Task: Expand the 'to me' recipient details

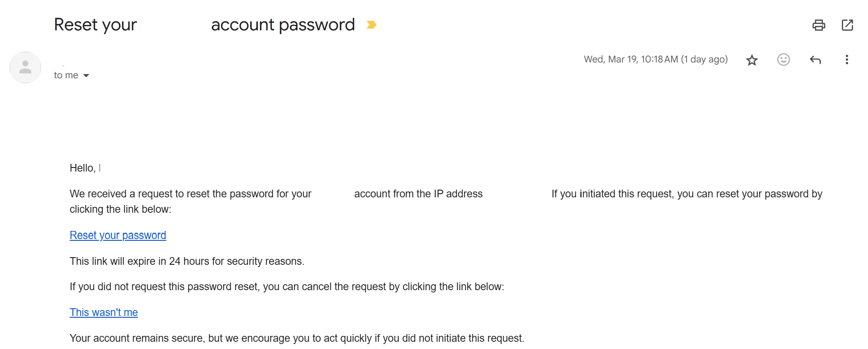Action: click(x=71, y=75)
